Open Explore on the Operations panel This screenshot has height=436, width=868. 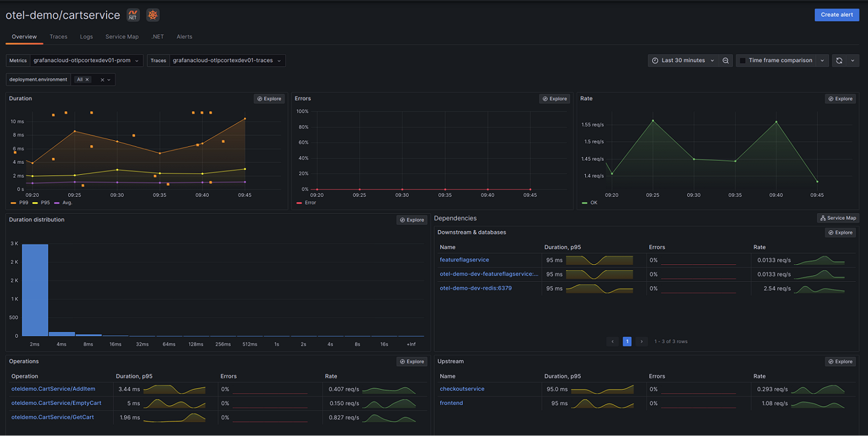(x=412, y=361)
